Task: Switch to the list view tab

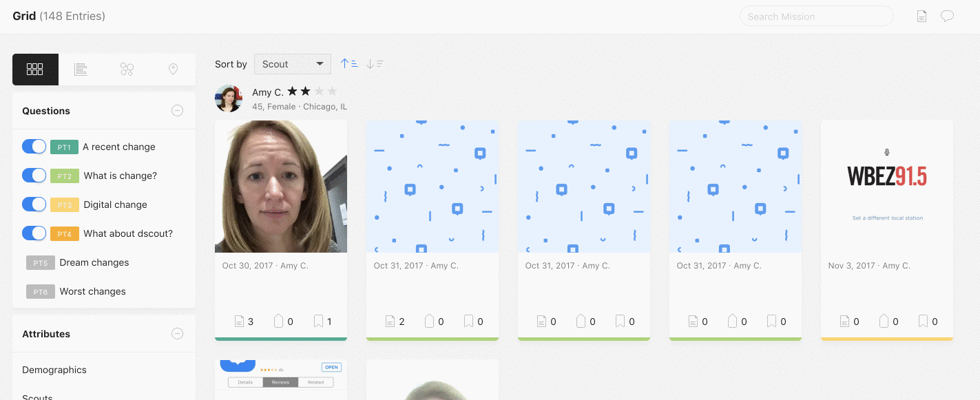Action: 81,70
